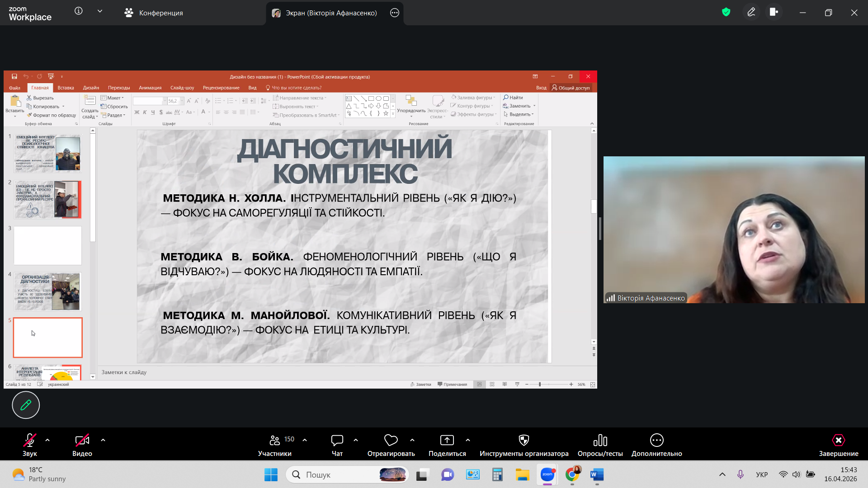Open the Participants list icon
Viewport: 868px width, 488px height.
click(274, 440)
